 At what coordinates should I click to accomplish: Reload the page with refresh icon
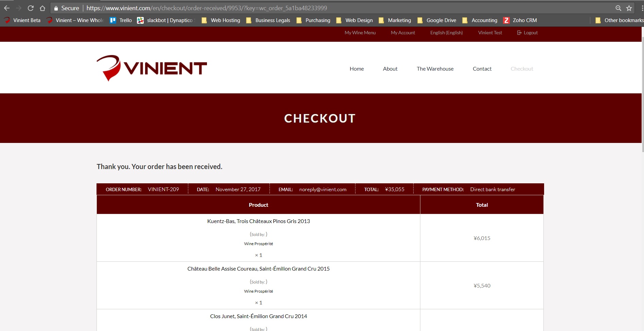pyautogui.click(x=31, y=8)
